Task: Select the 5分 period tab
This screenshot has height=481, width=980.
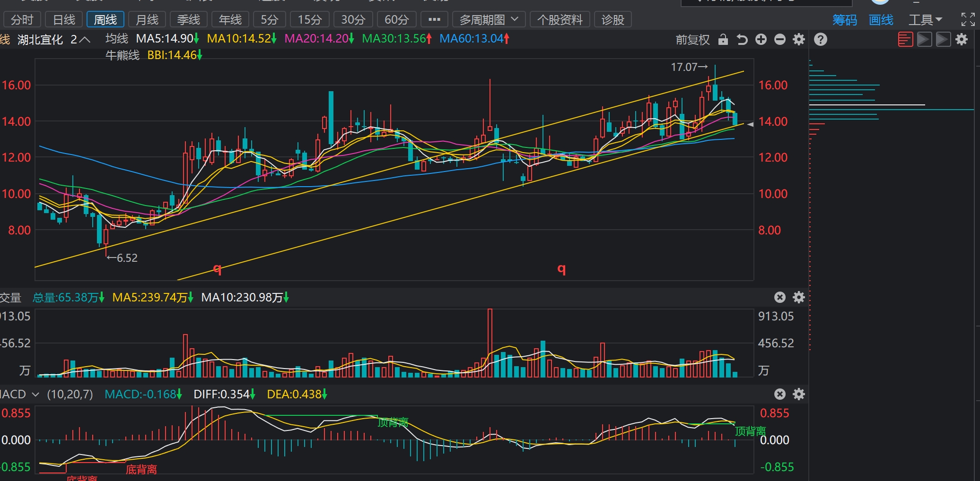Action: click(x=270, y=19)
